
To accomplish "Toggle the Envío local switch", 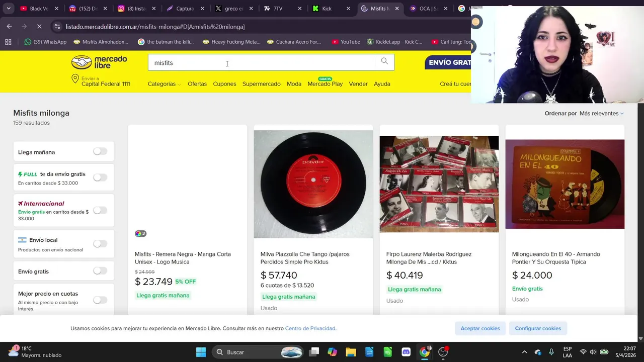I will [100, 244].
